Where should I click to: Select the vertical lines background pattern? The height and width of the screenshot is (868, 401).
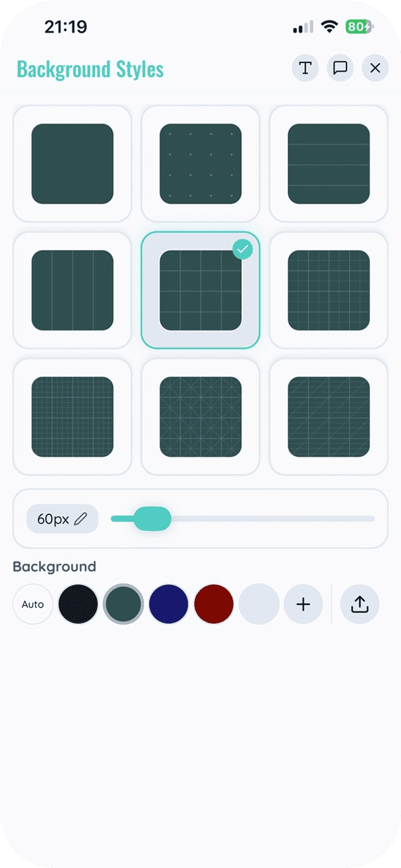tap(72, 290)
